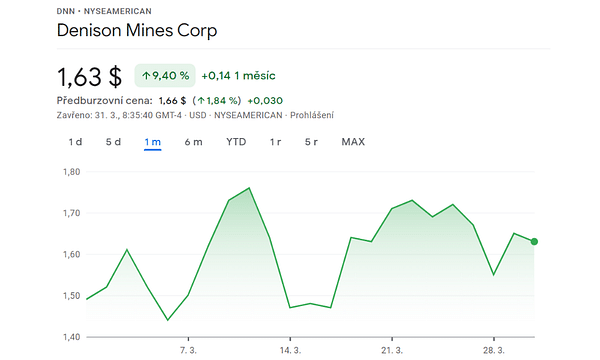Image resolution: width=600 pixels, height=360 pixels.
Task: Click the 14. 3. date axis marker
Action: (x=290, y=350)
